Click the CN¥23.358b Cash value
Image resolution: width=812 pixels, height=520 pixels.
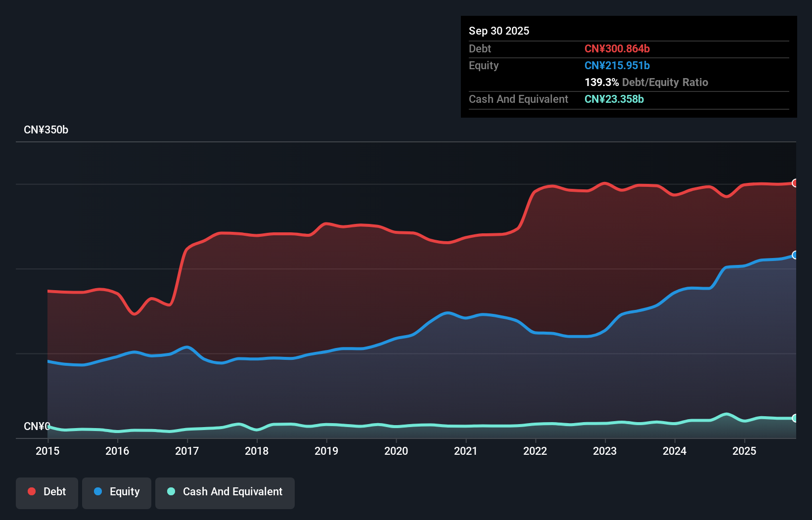point(614,99)
